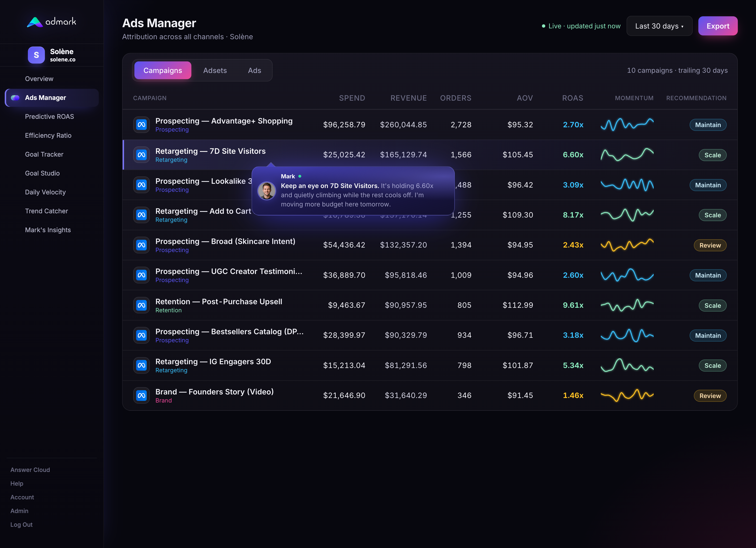Image resolution: width=756 pixels, height=548 pixels.
Task: Click the Scale badge for Add to Cart
Action: coord(712,215)
